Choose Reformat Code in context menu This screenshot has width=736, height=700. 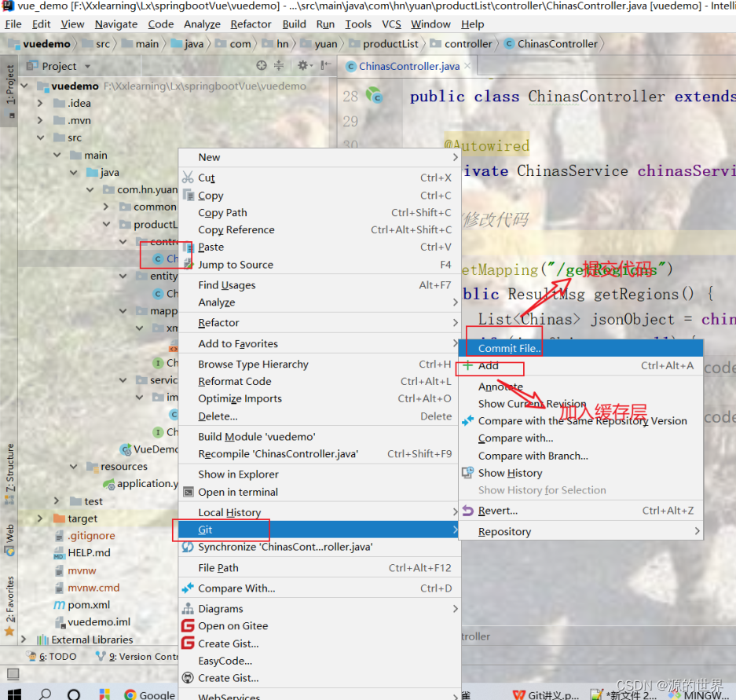pyautogui.click(x=319, y=381)
